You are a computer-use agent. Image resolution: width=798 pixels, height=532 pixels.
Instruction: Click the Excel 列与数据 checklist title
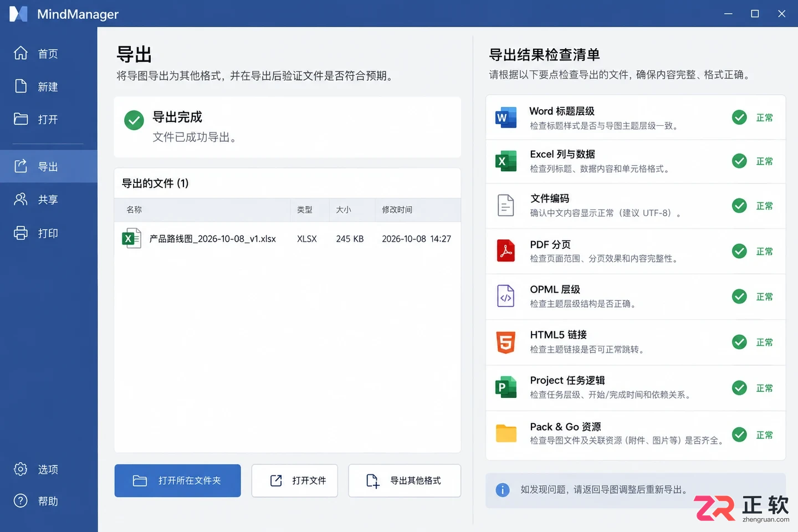click(x=562, y=154)
